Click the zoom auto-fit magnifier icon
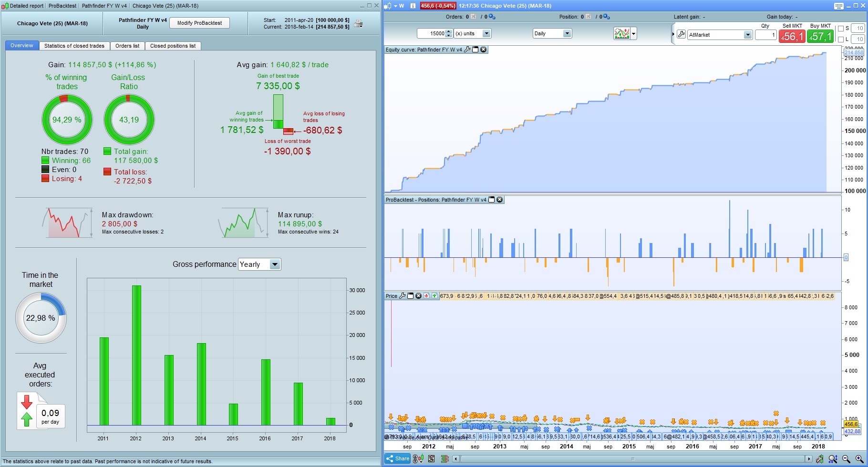The height and width of the screenshot is (467, 868). tap(833, 459)
